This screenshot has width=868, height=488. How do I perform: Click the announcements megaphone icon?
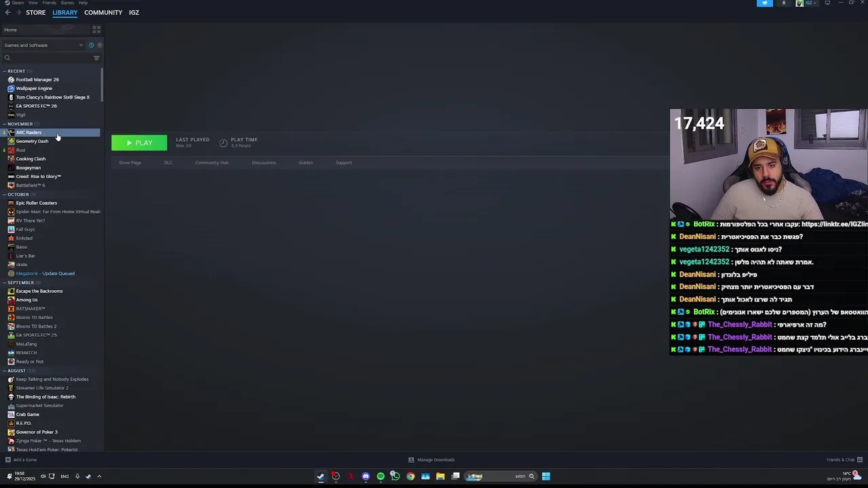[x=764, y=3]
